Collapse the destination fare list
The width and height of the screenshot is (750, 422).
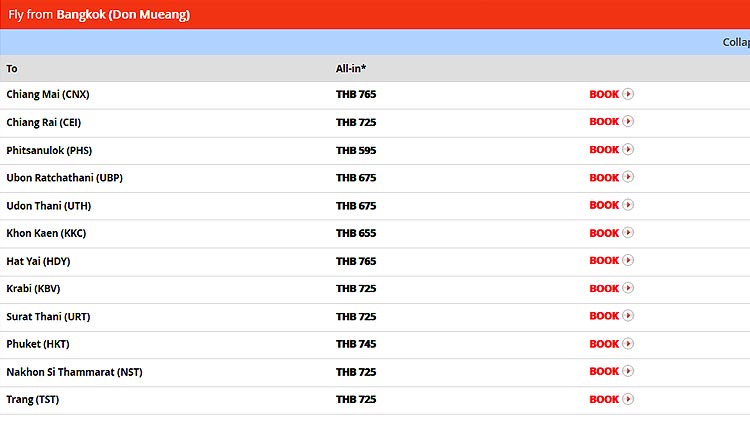(735, 42)
